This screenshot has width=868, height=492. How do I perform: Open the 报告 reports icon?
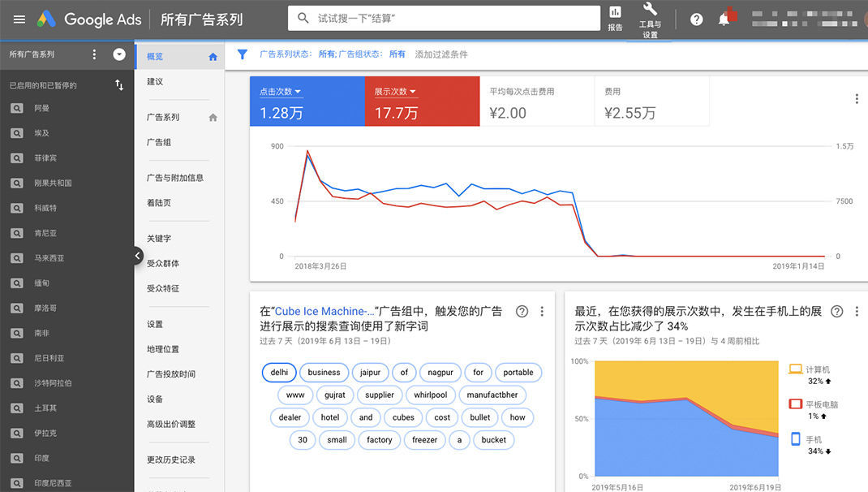[x=615, y=18]
